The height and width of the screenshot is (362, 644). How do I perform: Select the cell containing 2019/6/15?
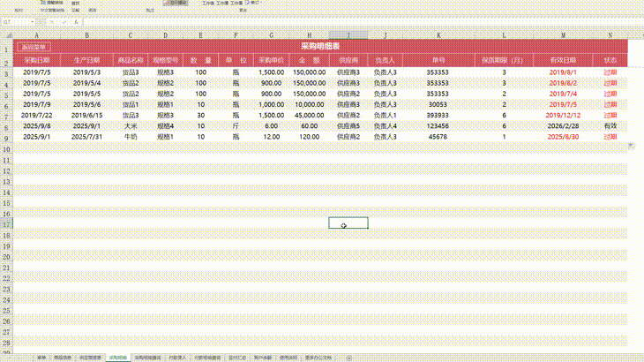86,116
